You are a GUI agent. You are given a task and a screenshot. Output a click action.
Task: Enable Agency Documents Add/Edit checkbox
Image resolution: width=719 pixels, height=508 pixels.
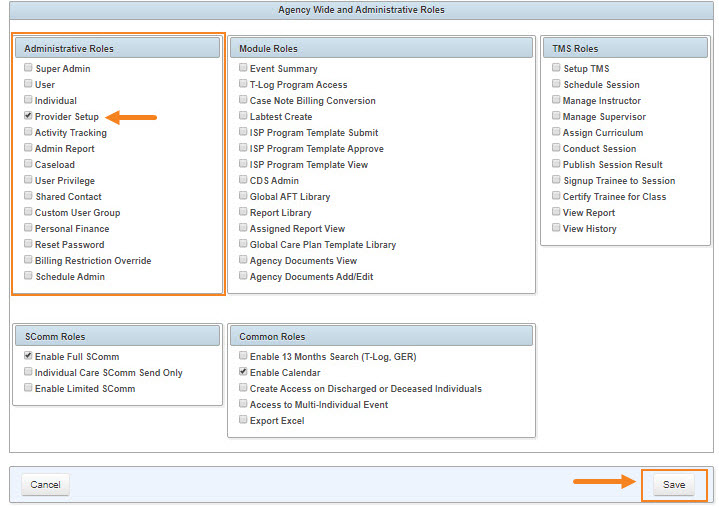[243, 277]
